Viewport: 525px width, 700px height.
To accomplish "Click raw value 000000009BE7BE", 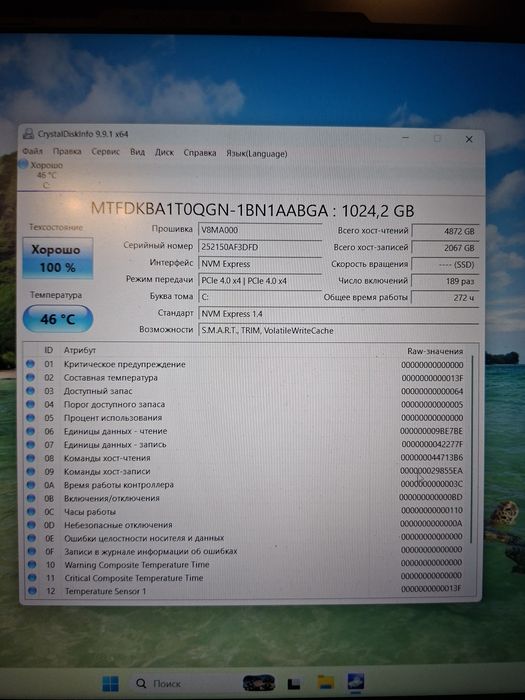I will click(431, 431).
